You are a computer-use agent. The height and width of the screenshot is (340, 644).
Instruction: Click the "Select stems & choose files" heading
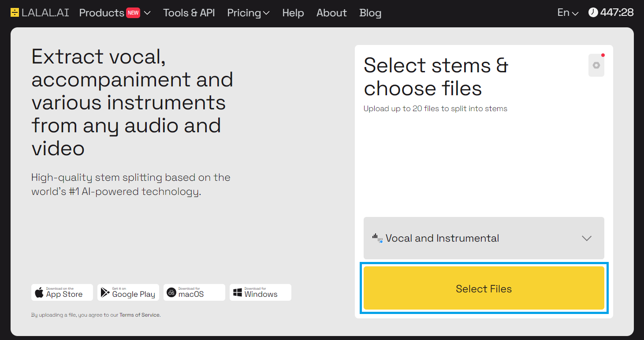pyautogui.click(x=436, y=77)
